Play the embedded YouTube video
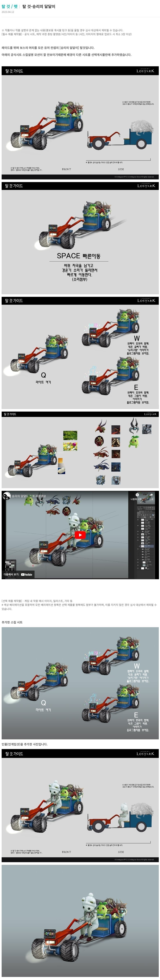Viewport: 160px width, 980px height. pos(80,535)
